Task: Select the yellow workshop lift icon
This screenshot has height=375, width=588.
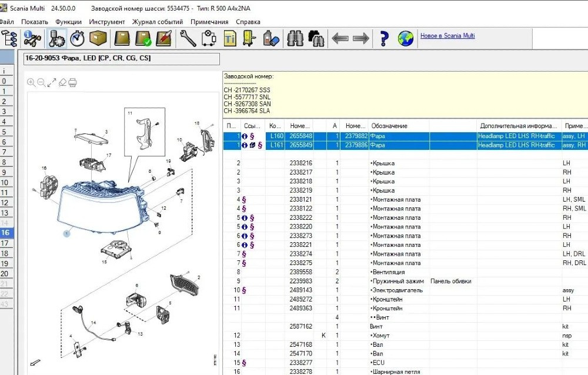Action: tap(249, 38)
